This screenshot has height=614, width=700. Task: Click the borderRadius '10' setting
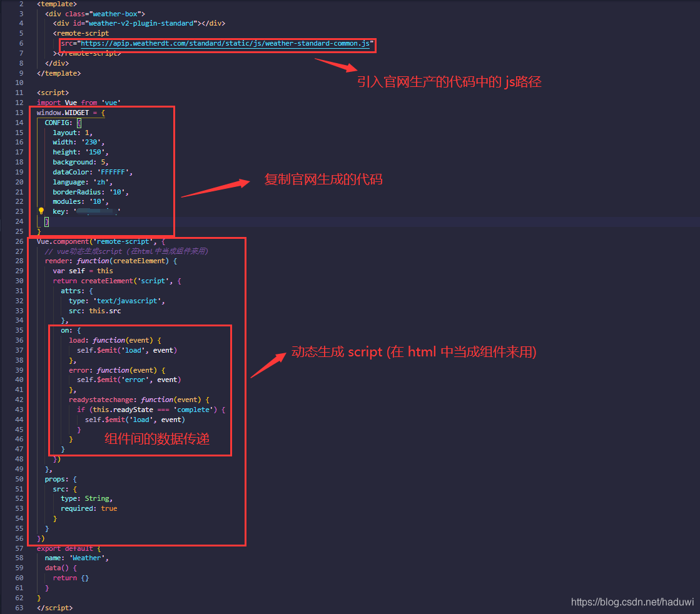pyautogui.click(x=91, y=192)
